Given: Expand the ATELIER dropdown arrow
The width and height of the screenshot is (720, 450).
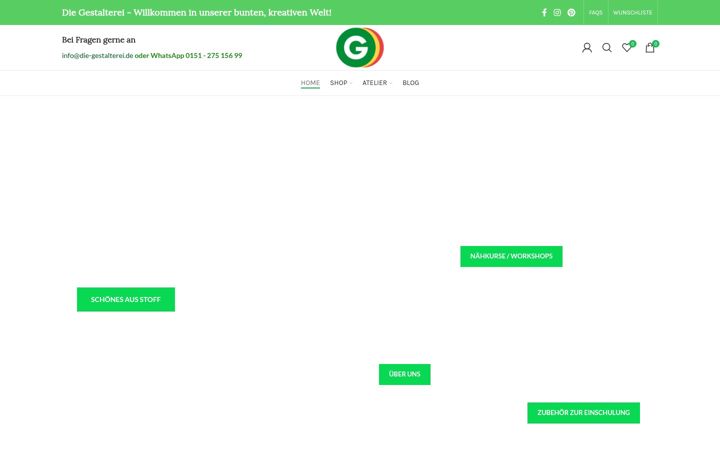Looking at the screenshot, I should 391,83.
